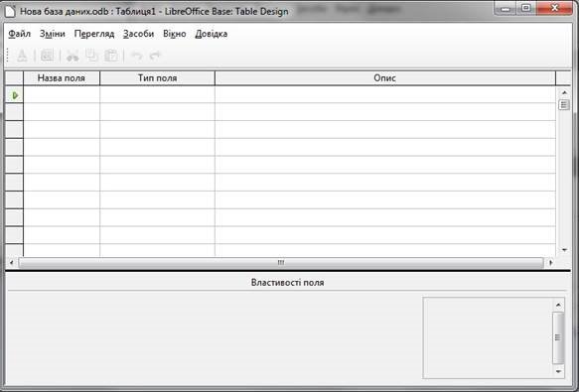Click the index design icon in the toolbar

coord(48,56)
